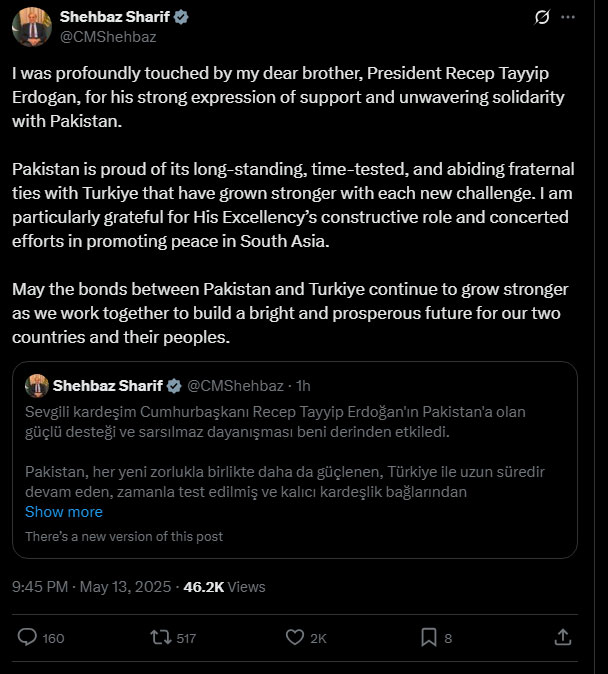608x674 pixels.
Task: Open the three-dot more options menu
Action: (x=571, y=17)
